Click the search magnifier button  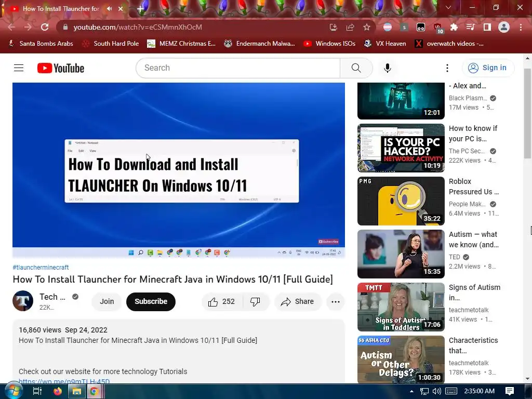pyautogui.click(x=356, y=68)
